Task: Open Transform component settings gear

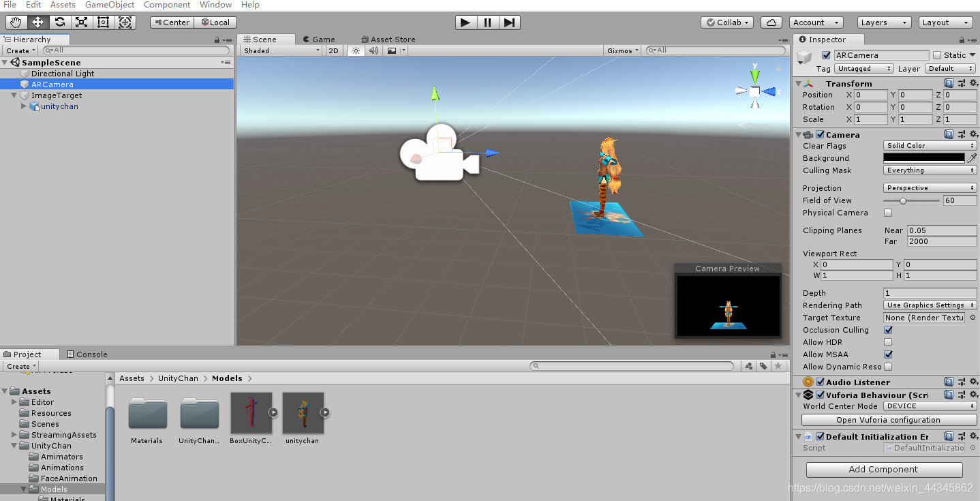Action: [973, 83]
